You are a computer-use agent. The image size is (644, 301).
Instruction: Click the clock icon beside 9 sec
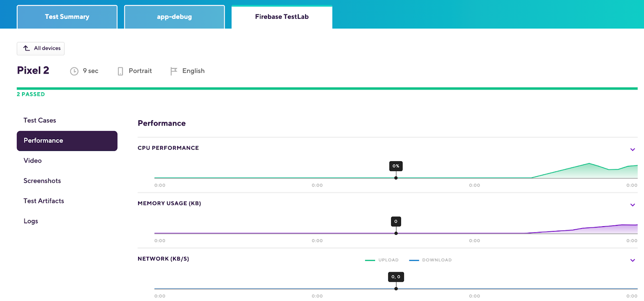74,71
